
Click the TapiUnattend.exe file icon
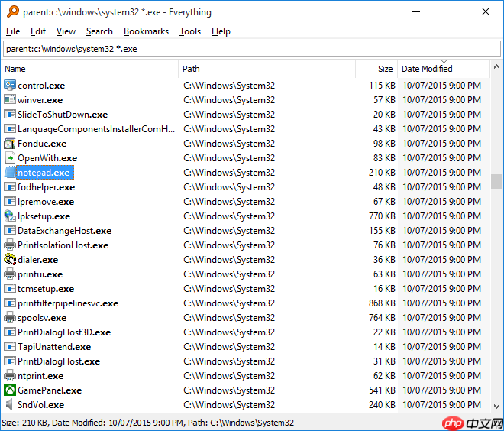point(10,347)
